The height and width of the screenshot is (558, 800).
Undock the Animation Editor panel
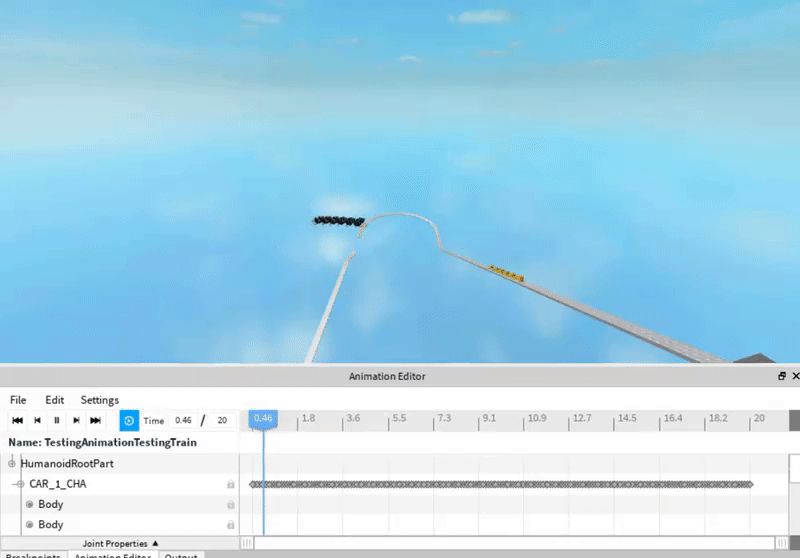pos(782,376)
